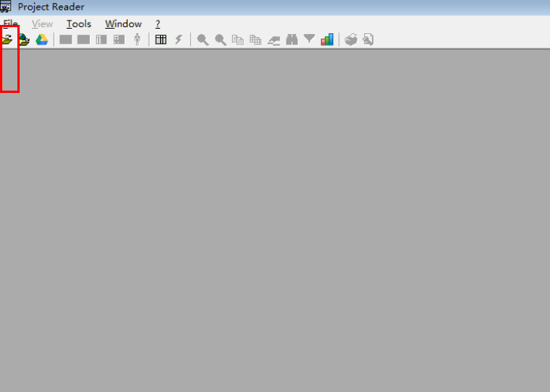Click the table columns grid icon

point(161,39)
